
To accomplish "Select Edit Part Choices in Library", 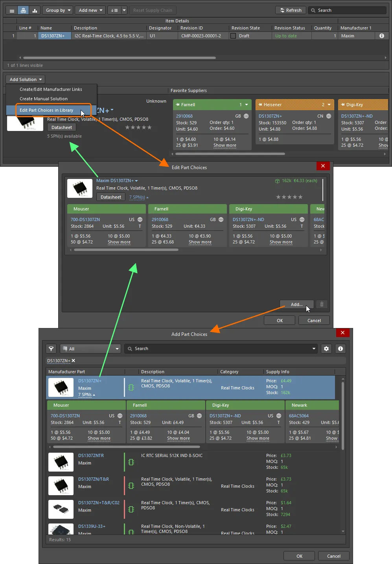I will click(x=46, y=110).
